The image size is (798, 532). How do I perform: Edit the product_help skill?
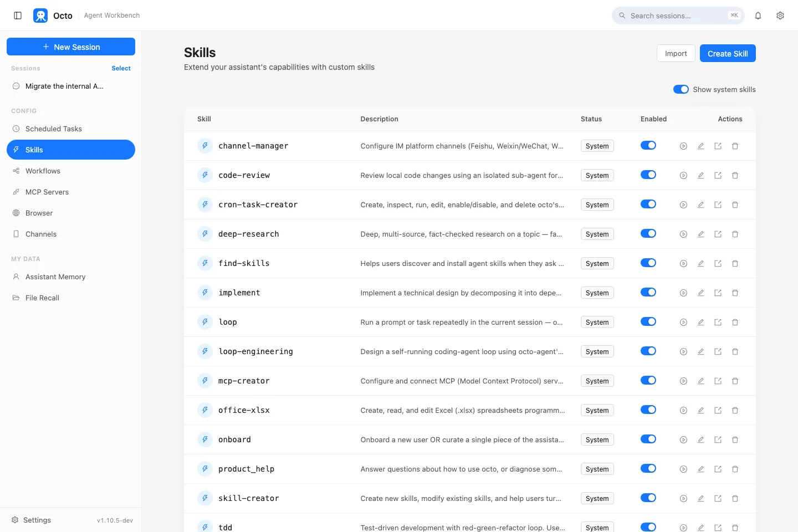tap(700, 469)
